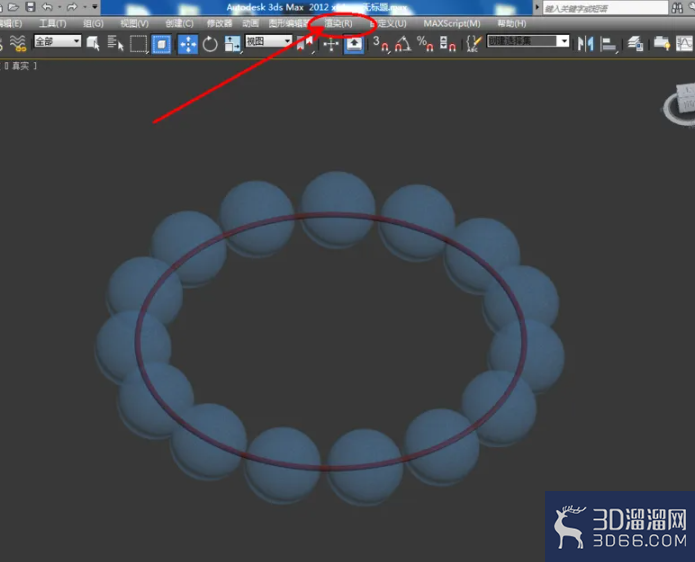The image size is (695, 562).
Task: Undo the last action
Action: tap(47, 7)
